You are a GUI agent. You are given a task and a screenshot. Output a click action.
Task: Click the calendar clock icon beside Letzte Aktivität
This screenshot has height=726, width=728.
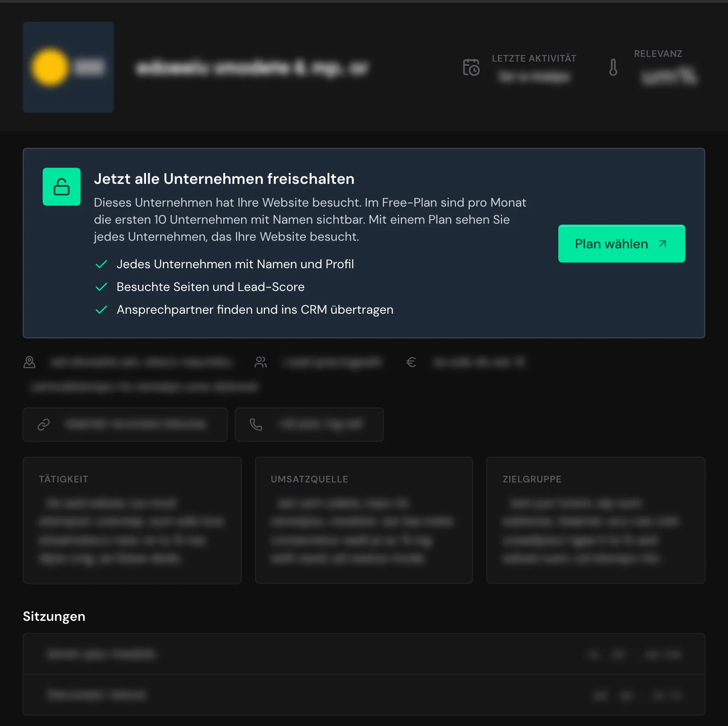tap(471, 67)
